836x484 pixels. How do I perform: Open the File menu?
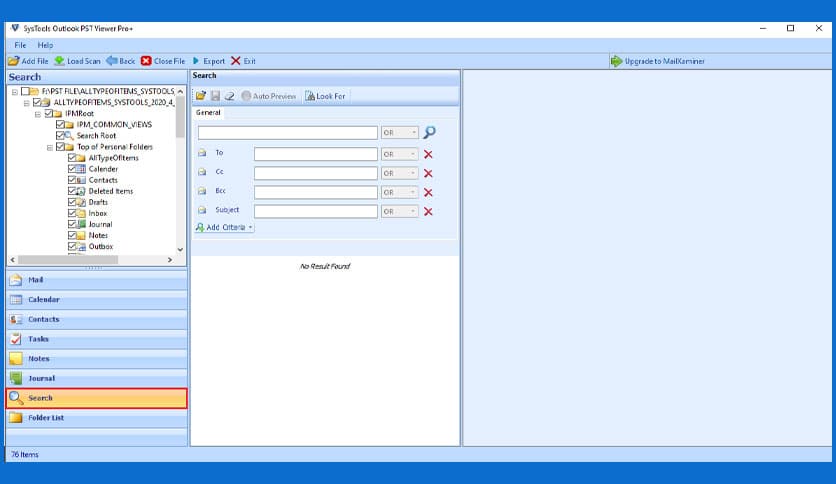20,45
